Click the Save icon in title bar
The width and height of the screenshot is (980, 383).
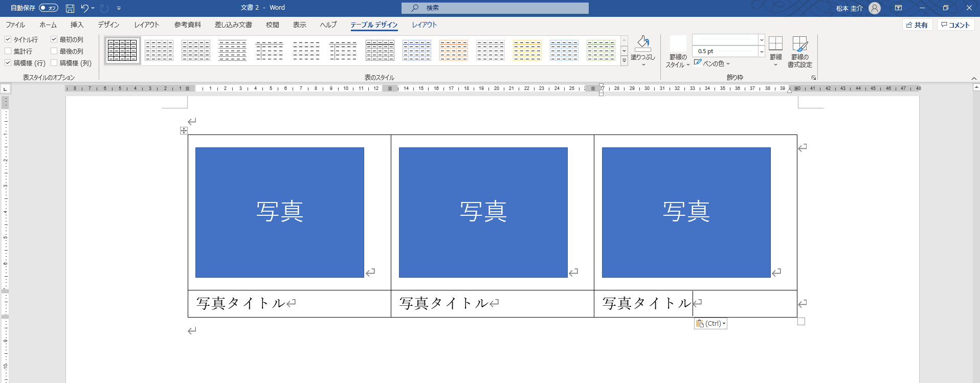[x=70, y=8]
